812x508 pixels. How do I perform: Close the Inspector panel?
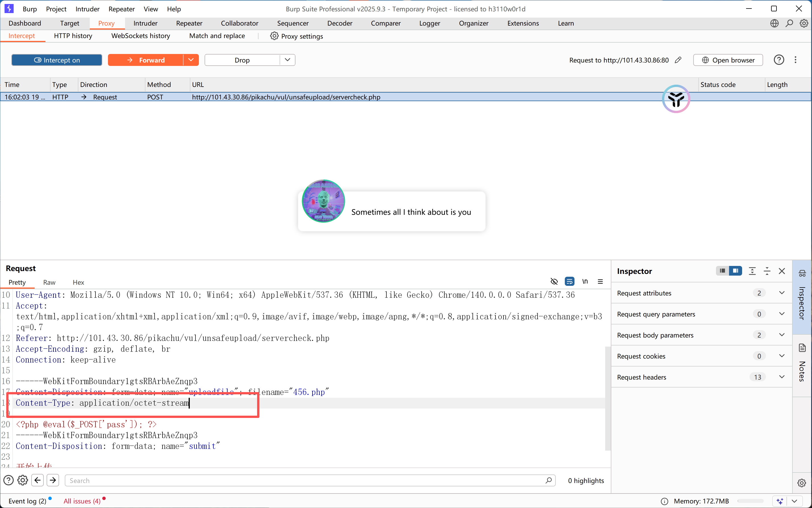click(782, 271)
